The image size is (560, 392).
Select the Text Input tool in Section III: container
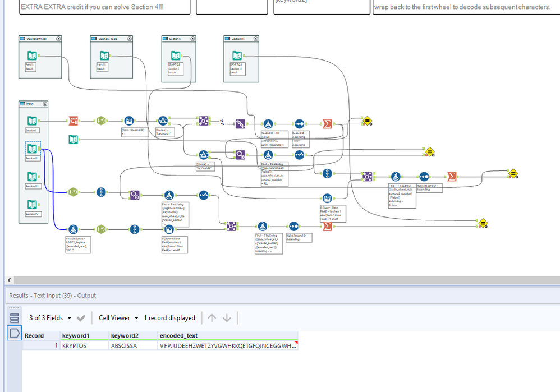(237, 56)
